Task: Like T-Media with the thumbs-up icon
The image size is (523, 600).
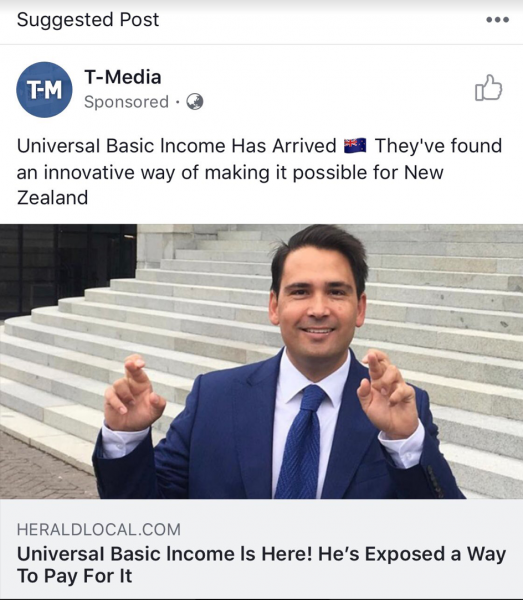Action: click(x=489, y=88)
